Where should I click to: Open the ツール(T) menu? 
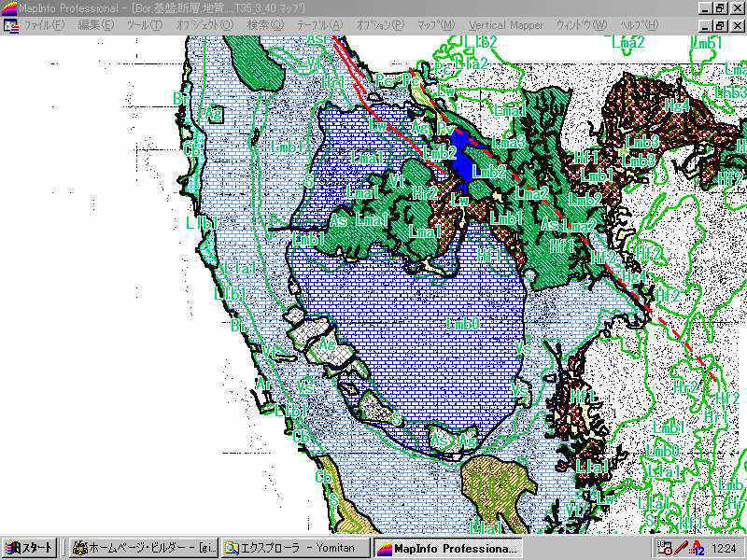144,25
